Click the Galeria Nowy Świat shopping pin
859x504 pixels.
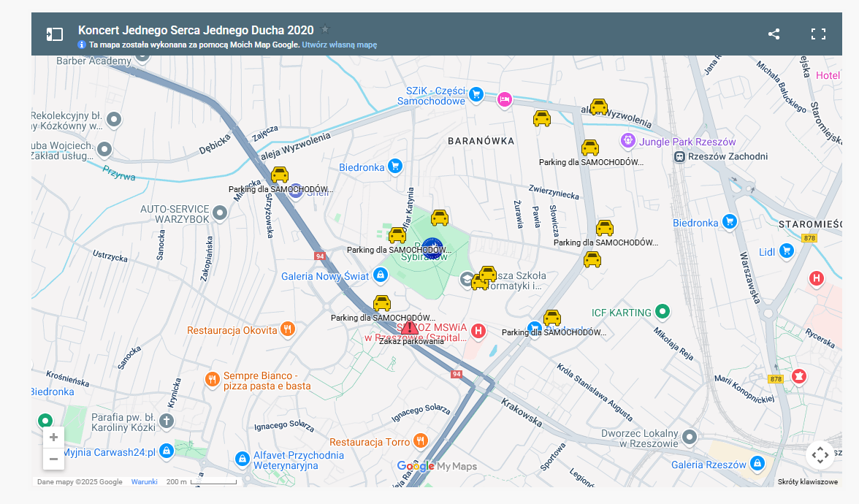click(380, 275)
